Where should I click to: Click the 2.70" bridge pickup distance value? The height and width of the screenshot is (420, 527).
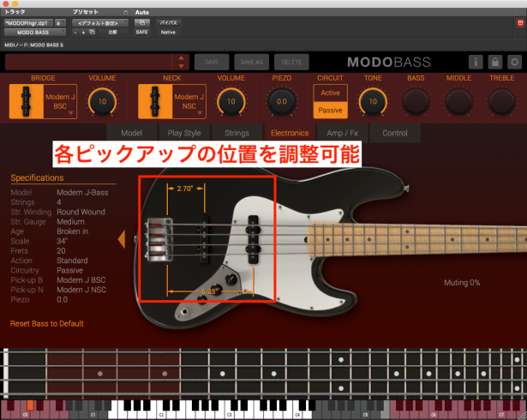pyautogui.click(x=185, y=189)
